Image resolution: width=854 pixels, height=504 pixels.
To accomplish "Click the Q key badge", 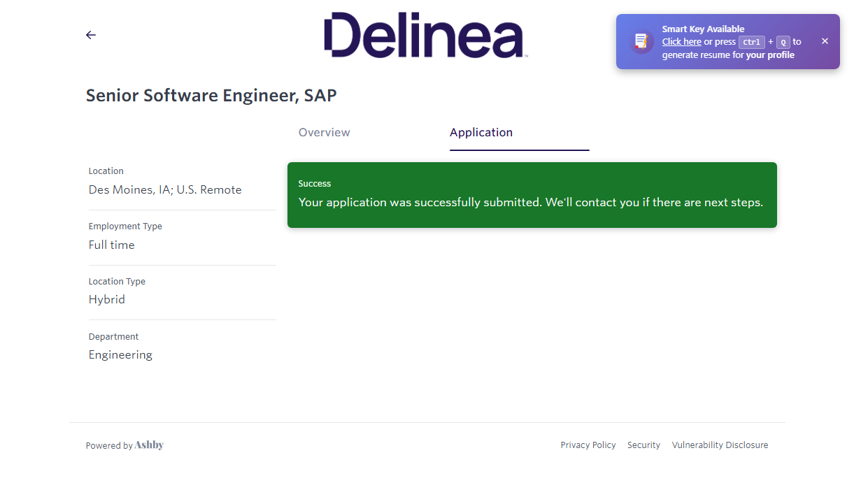I will pos(783,42).
